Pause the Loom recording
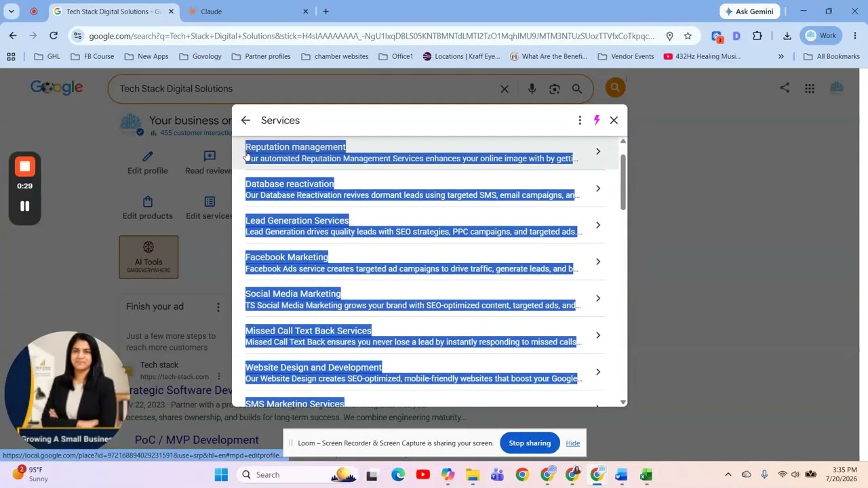 point(24,206)
